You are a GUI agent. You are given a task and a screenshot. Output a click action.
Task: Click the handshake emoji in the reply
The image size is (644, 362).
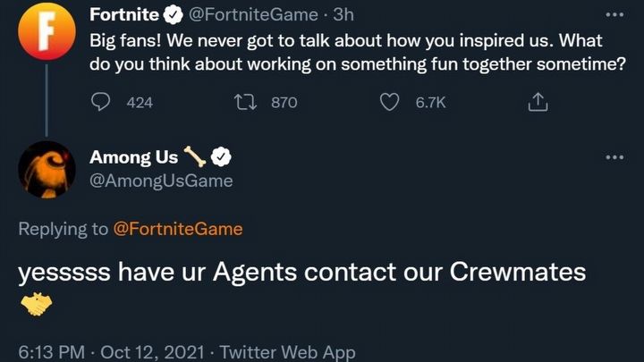pyautogui.click(x=36, y=307)
